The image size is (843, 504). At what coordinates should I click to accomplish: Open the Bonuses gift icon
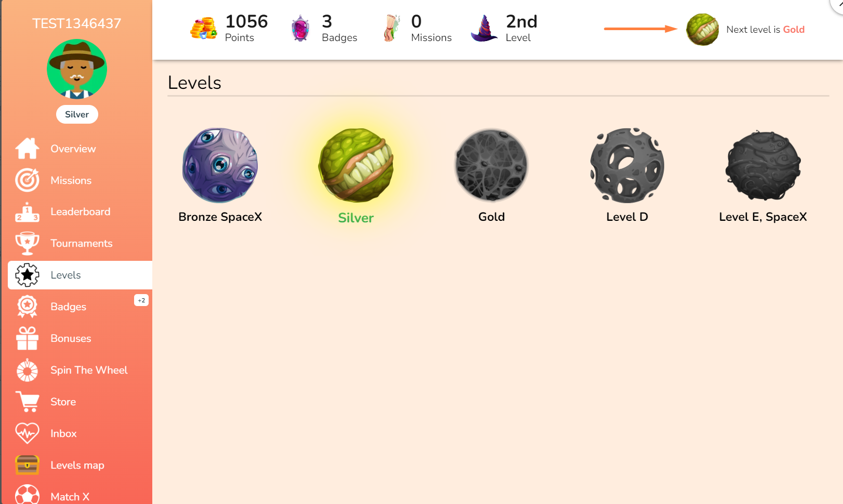tap(27, 338)
